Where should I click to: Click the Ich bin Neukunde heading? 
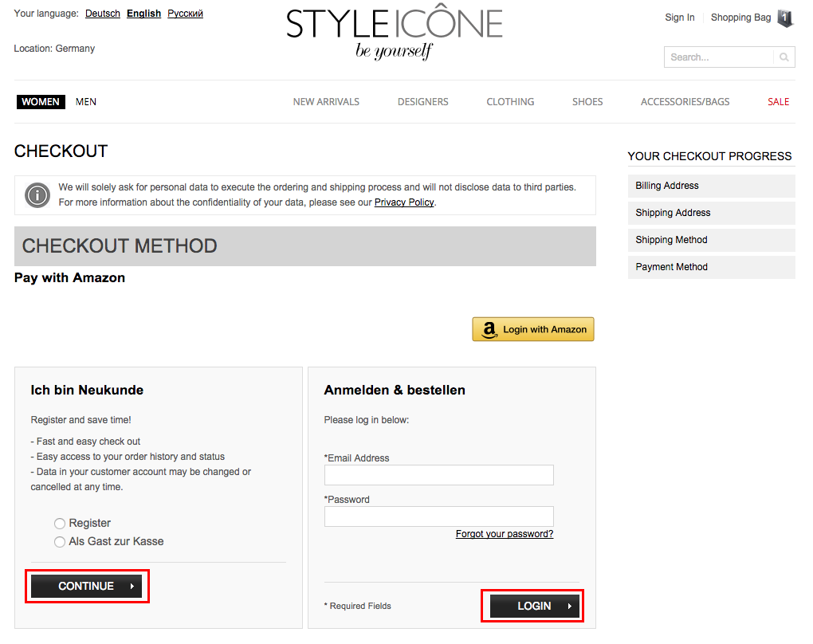(87, 390)
